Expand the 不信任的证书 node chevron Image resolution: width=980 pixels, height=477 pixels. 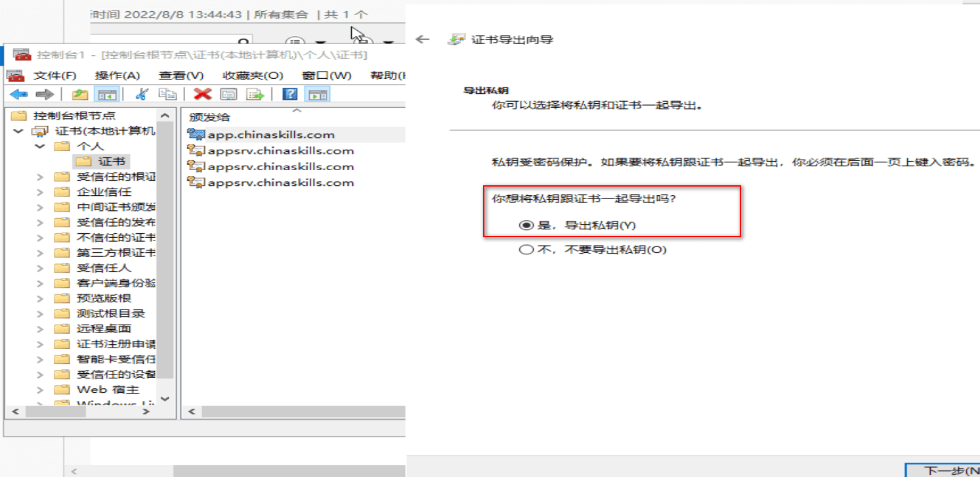pyautogui.click(x=40, y=237)
